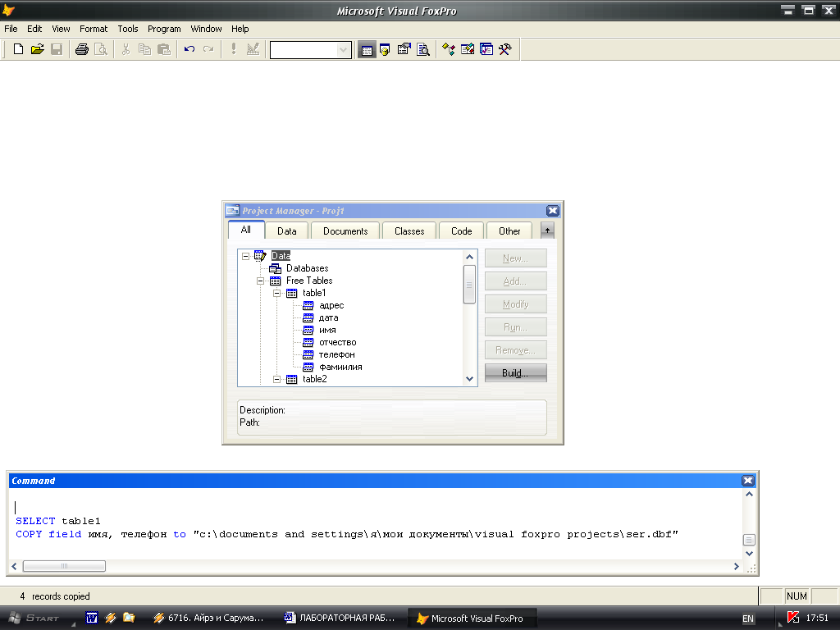Open the Help menu

[x=240, y=29]
